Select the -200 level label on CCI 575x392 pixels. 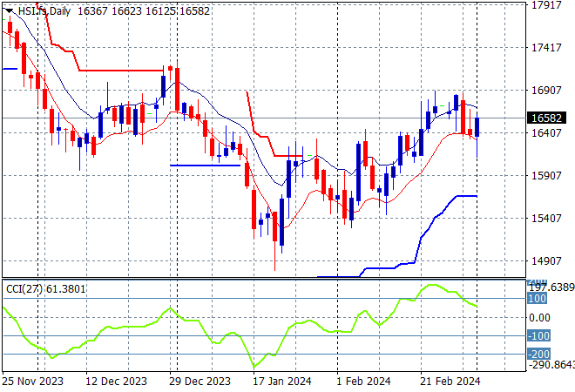point(539,355)
